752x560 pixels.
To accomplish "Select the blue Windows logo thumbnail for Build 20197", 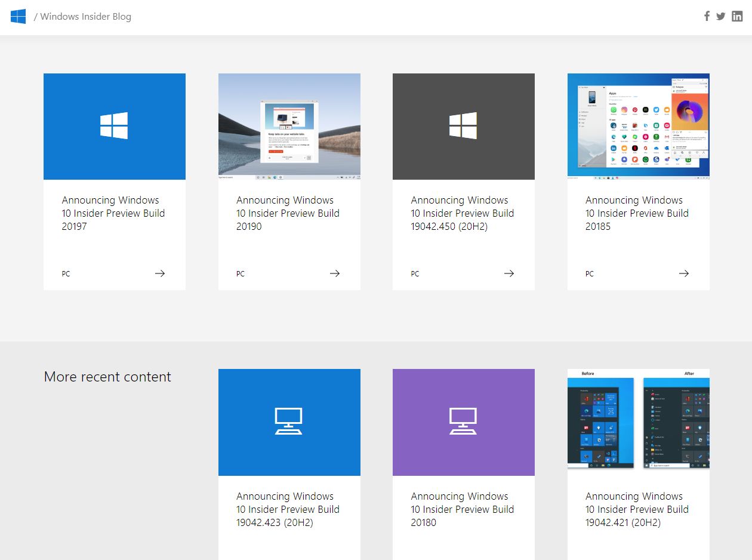I will tap(115, 127).
